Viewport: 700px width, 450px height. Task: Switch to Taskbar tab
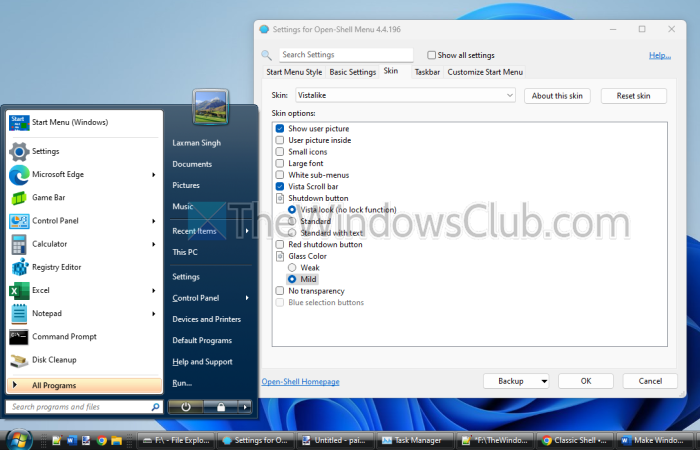pyautogui.click(x=427, y=72)
